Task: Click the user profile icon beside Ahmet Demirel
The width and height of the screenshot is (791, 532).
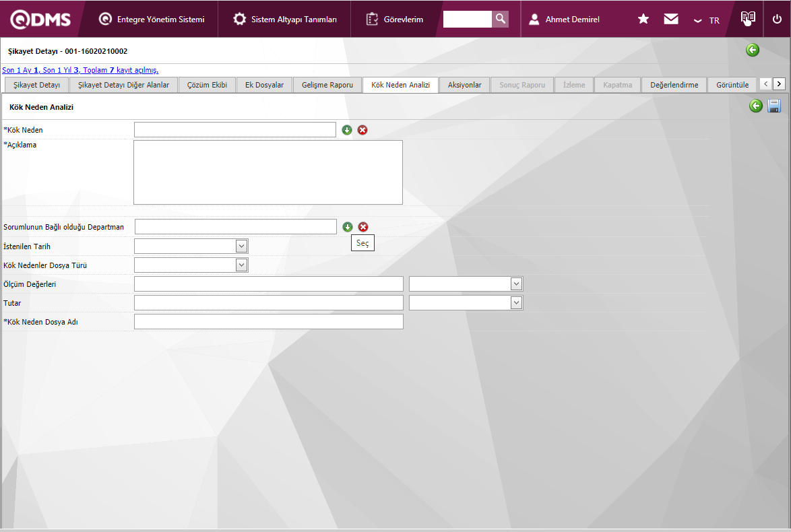Action: [534, 19]
